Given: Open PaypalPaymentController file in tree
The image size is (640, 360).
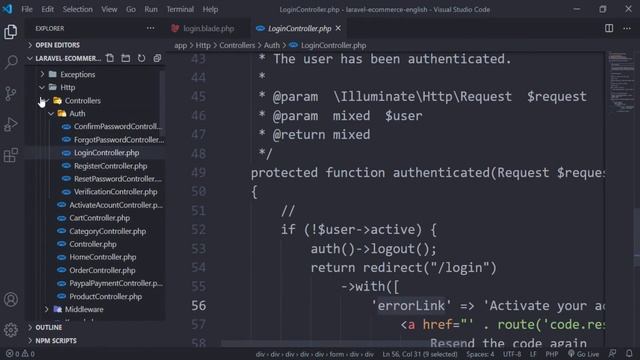Looking at the screenshot, I should pyautogui.click(x=116, y=283).
